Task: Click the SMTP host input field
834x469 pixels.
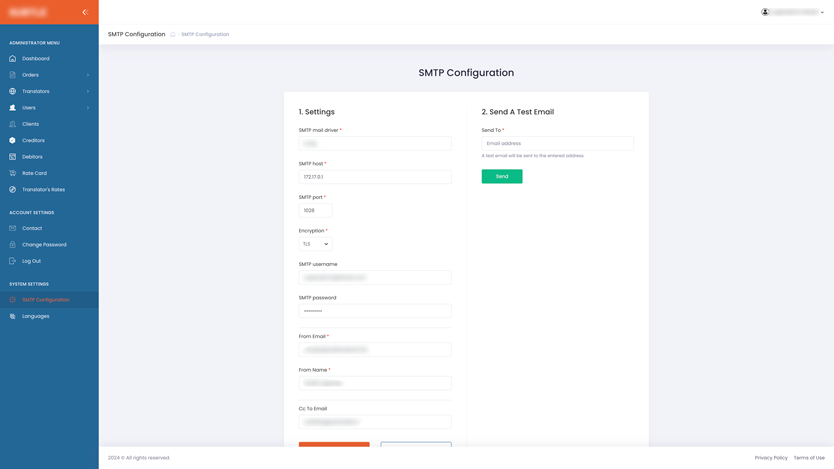Action: pyautogui.click(x=375, y=177)
